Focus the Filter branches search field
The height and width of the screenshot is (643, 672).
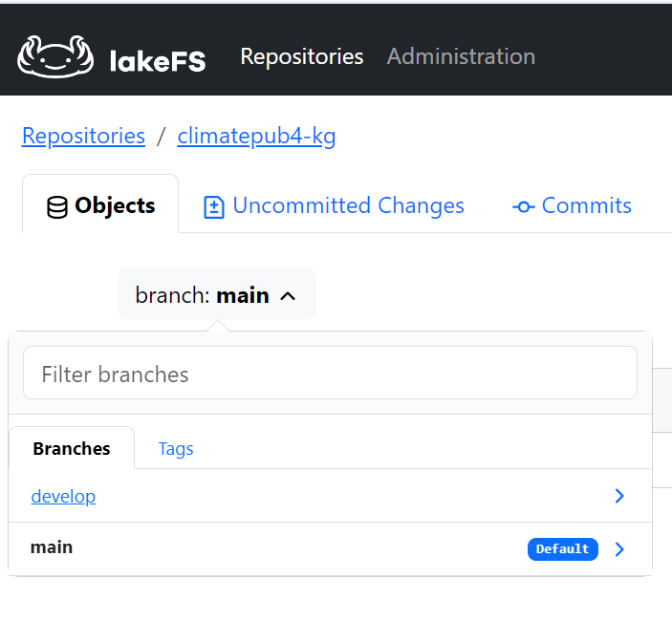point(330,374)
